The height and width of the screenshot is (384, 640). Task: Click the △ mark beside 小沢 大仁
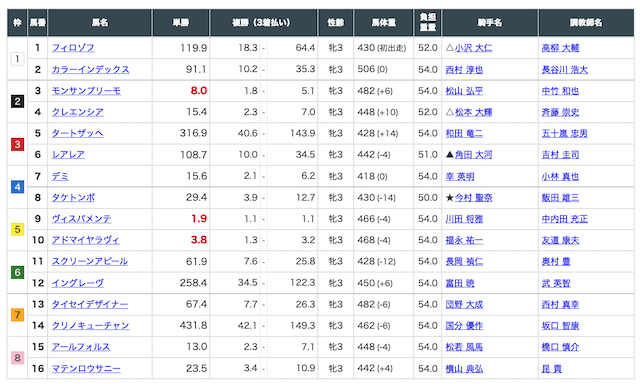(x=450, y=48)
